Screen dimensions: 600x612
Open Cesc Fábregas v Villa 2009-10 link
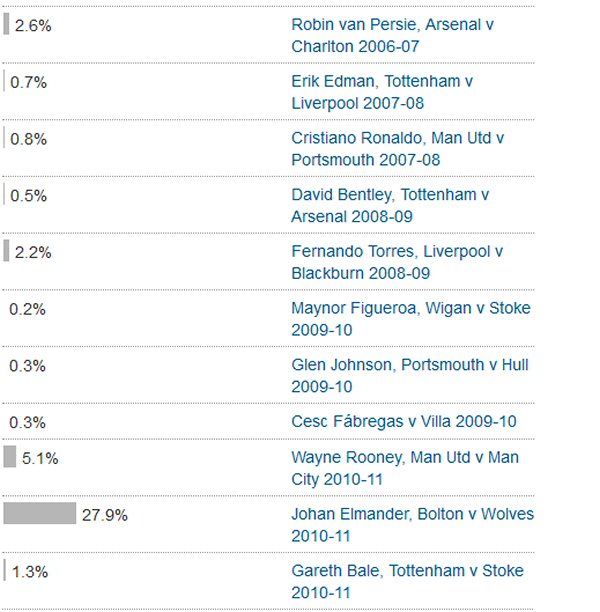tap(404, 422)
